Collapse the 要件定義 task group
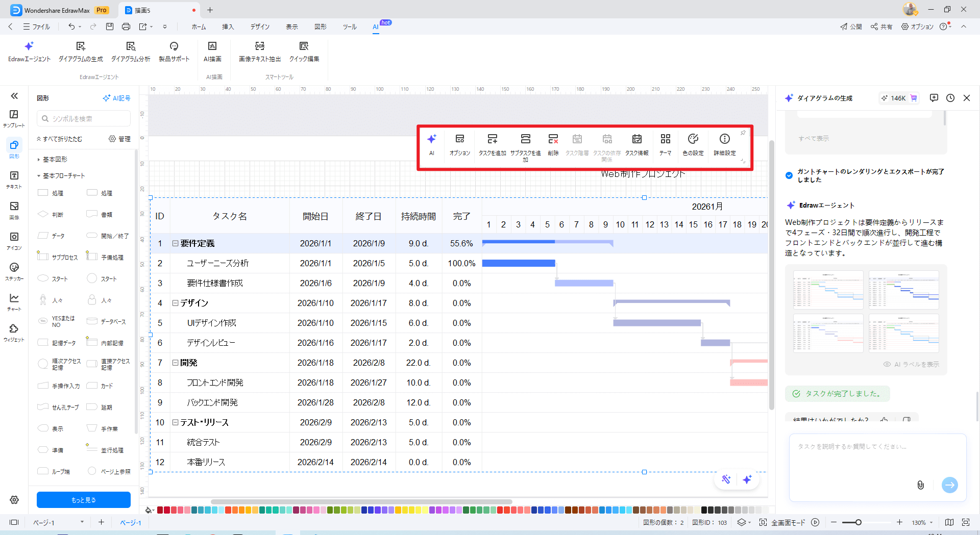Image resolution: width=980 pixels, height=535 pixels. (175, 244)
